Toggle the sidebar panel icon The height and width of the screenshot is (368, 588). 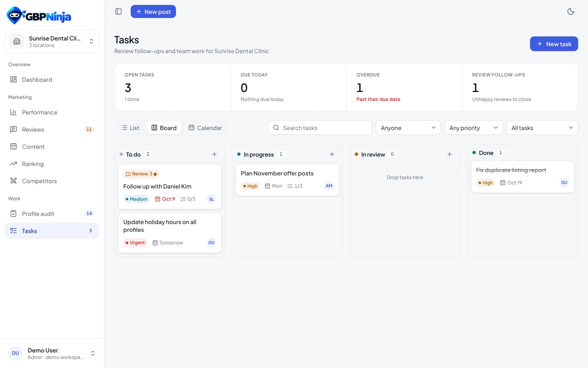click(x=118, y=11)
